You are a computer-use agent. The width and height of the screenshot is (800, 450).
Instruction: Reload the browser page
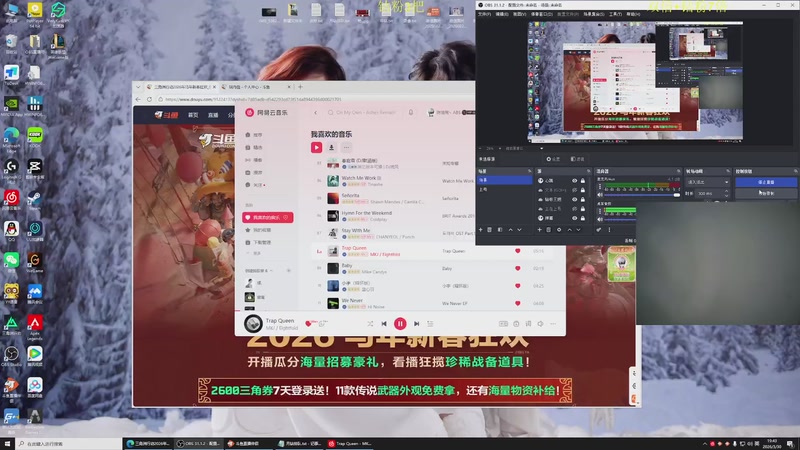click(149, 99)
